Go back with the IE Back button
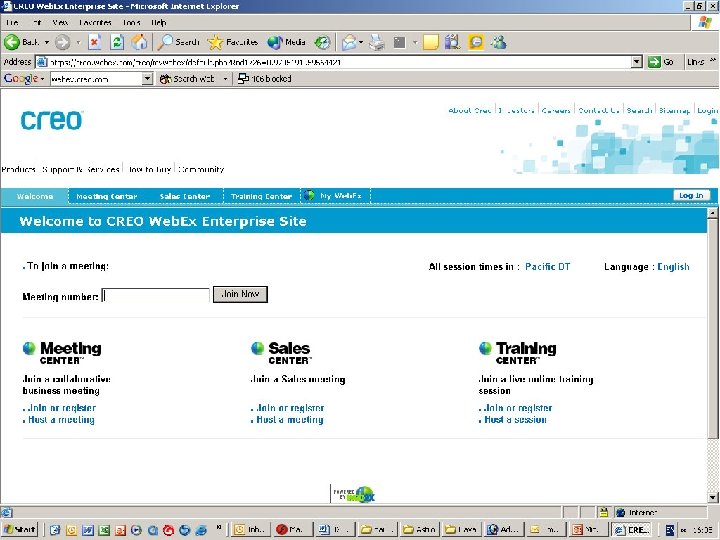This screenshot has width=720, height=540. tap(22, 43)
